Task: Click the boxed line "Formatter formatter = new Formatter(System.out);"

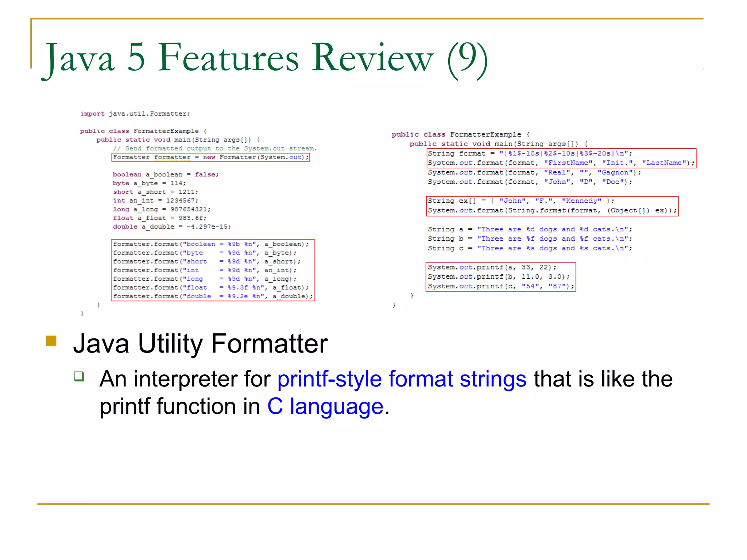Action: 211,157
